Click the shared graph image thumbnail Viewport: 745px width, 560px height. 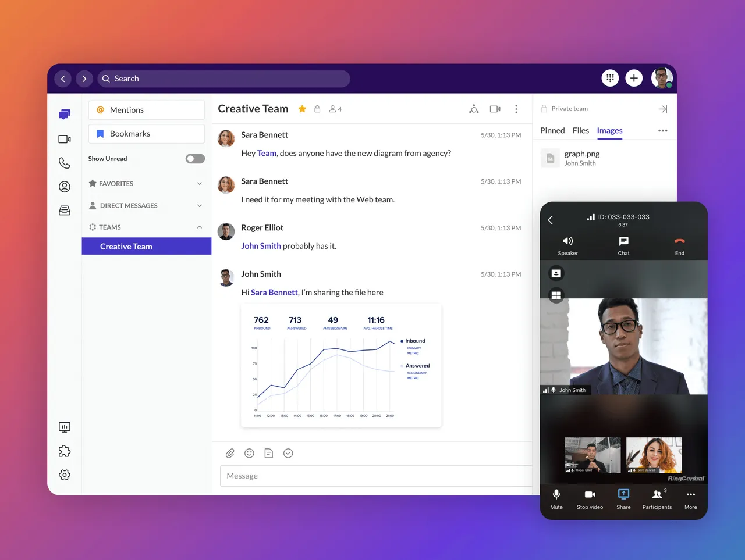tap(341, 366)
